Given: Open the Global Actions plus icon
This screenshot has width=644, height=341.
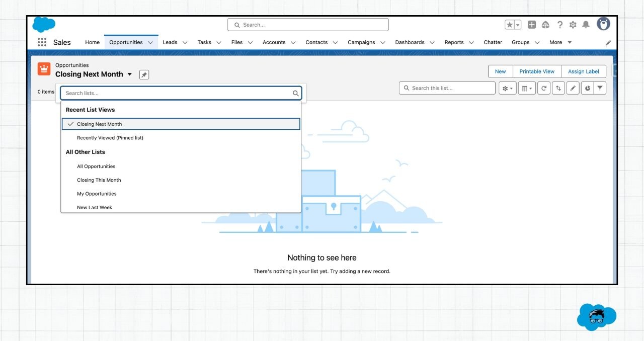Looking at the screenshot, I should (532, 25).
